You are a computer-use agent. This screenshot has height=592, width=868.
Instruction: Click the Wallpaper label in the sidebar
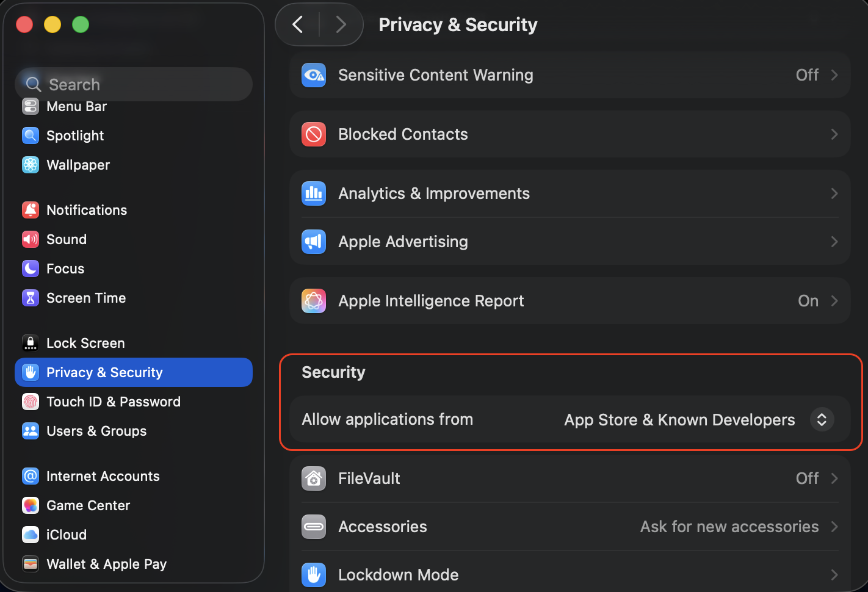[x=78, y=165]
